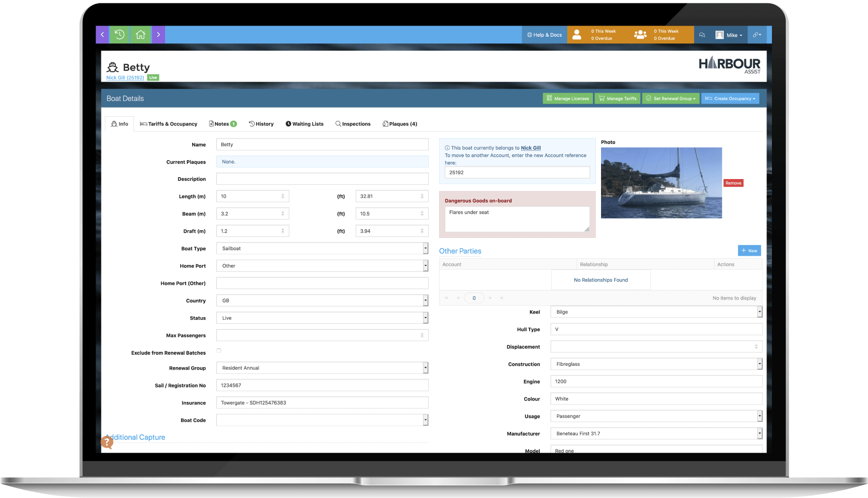Image resolution: width=868 pixels, height=498 pixels.
Task: Click the forward navigation chevron
Action: (158, 34)
